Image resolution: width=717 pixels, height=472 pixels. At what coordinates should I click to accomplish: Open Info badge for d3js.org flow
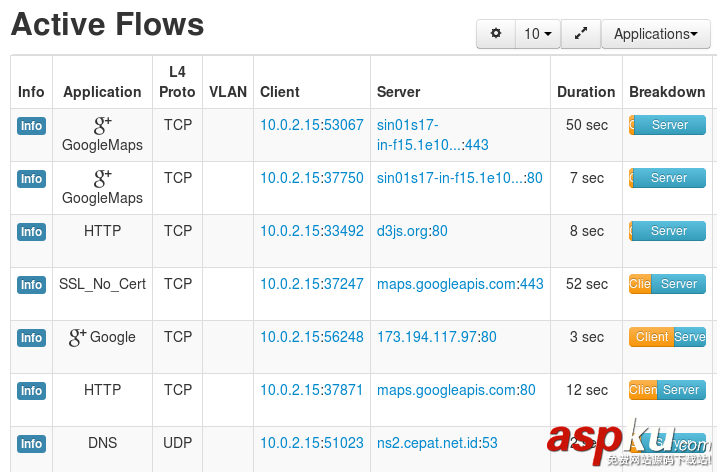[32, 232]
